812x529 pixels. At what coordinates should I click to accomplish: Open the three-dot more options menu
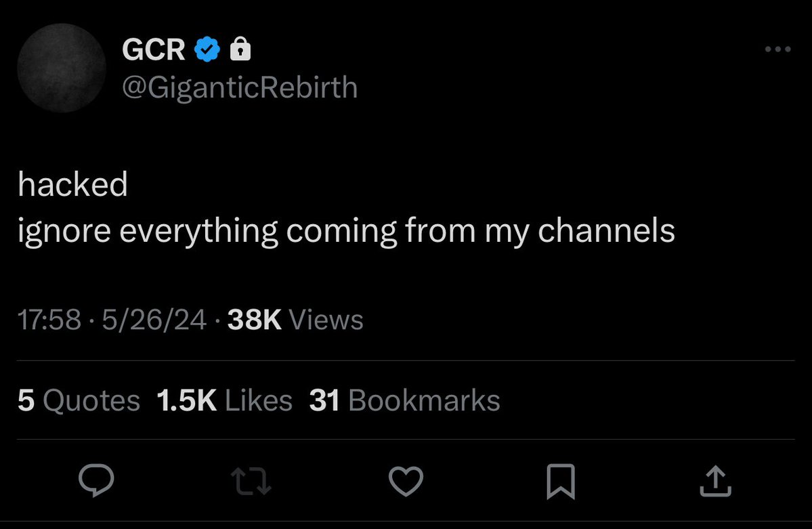[777, 49]
